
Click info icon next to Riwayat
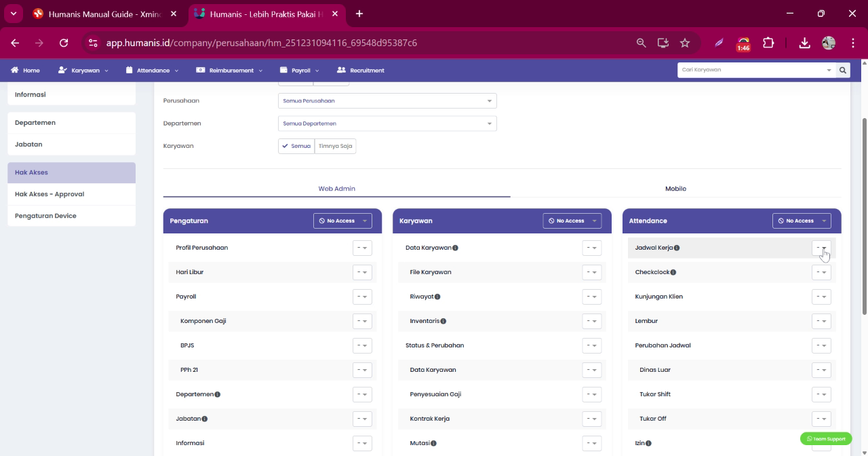437,297
